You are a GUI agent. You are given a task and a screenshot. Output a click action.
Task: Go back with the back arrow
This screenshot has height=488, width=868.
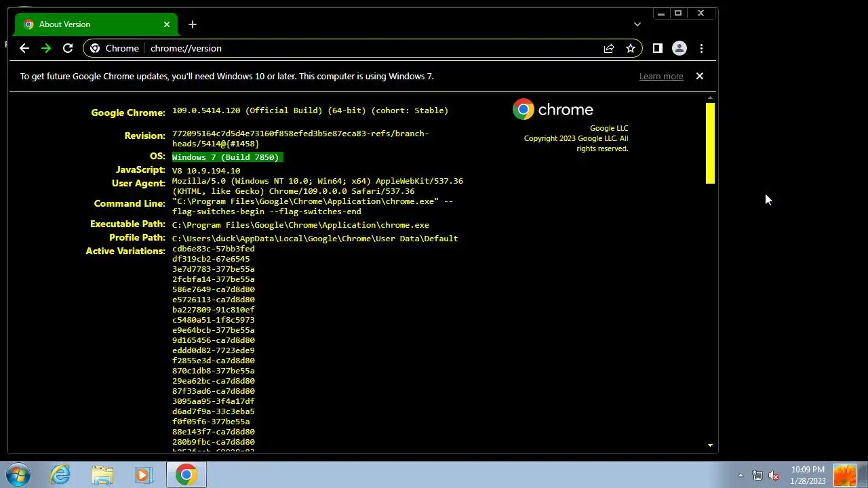click(x=24, y=48)
